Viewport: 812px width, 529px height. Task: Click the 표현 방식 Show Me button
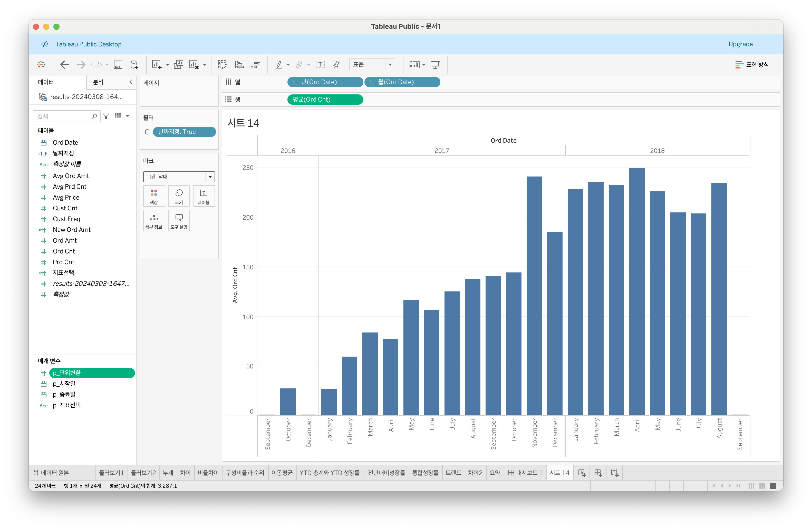pyautogui.click(x=752, y=64)
